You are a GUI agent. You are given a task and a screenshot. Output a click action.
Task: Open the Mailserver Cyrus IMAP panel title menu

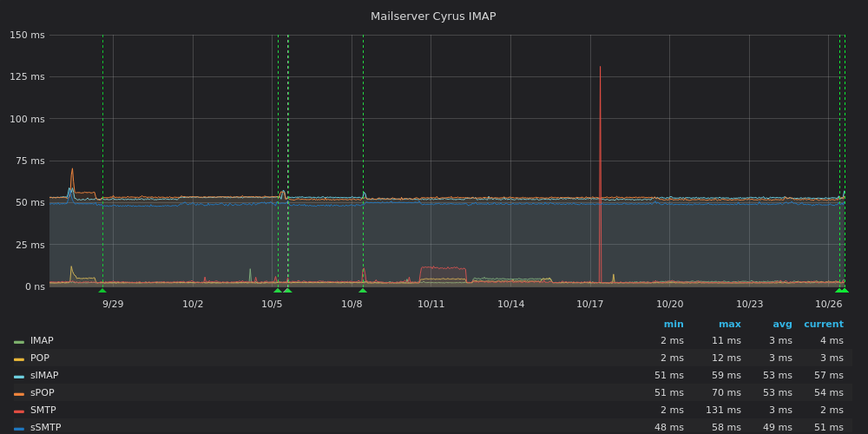click(x=433, y=16)
